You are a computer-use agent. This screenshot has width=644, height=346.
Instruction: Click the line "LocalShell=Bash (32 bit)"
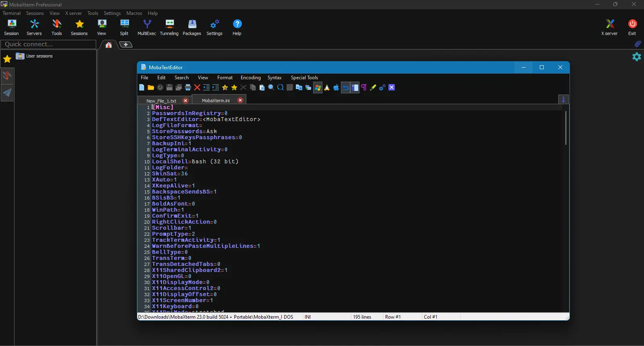tap(195, 162)
